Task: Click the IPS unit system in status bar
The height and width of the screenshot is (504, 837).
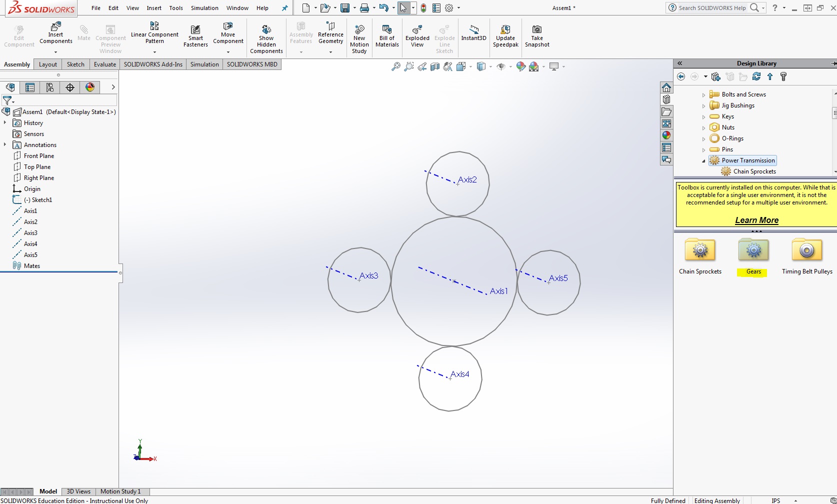Action: [775, 500]
